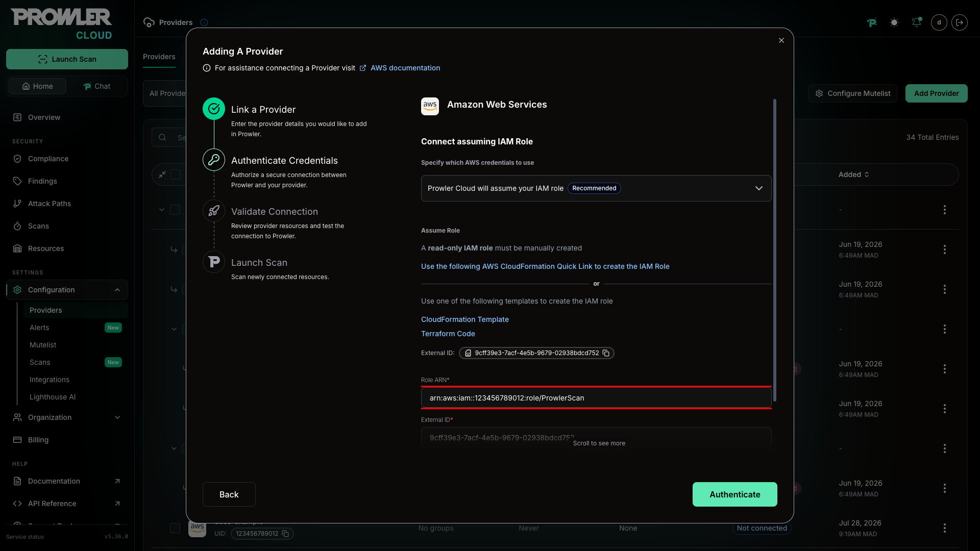Viewport: 980px width, 551px height.
Task: Collapse all rows icon in table header
Action: click(162, 174)
